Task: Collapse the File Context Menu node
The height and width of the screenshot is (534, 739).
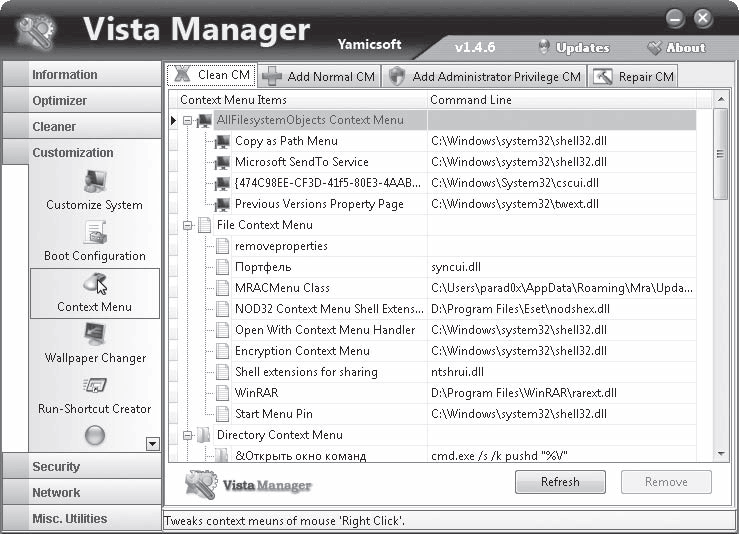Action: (188, 225)
